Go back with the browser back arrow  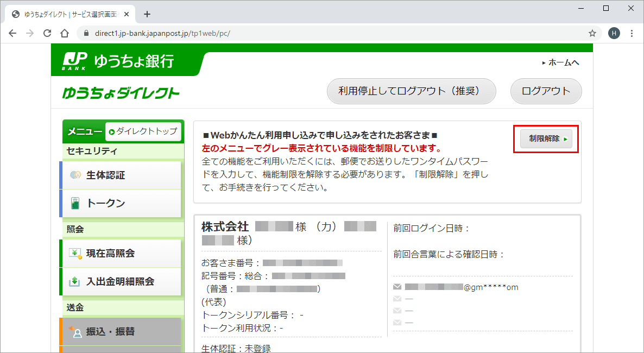(x=12, y=33)
